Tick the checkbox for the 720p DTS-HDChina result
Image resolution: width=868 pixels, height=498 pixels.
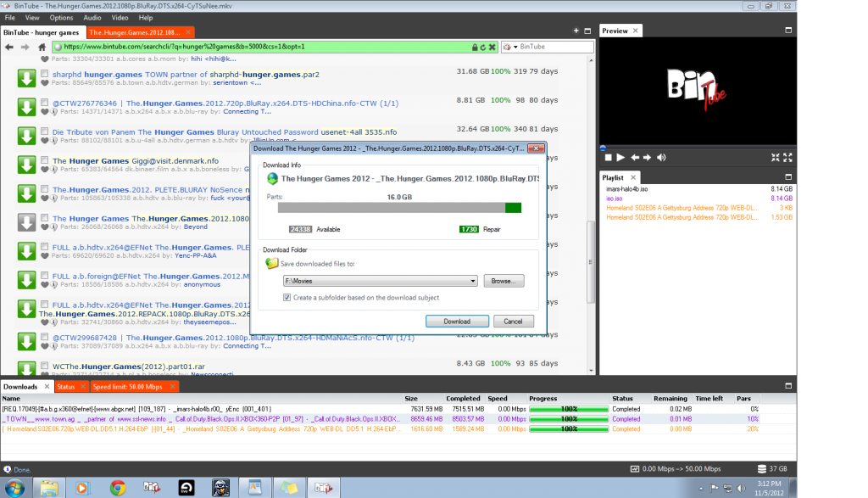click(46, 104)
